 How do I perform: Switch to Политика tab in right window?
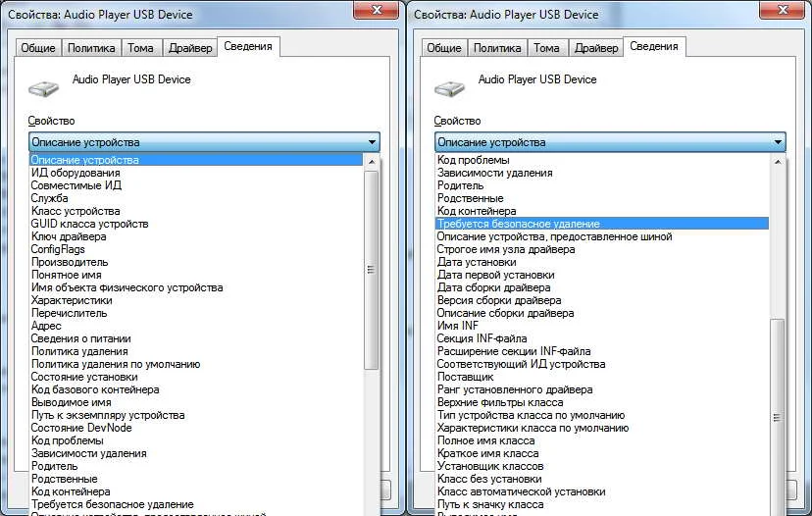497,48
